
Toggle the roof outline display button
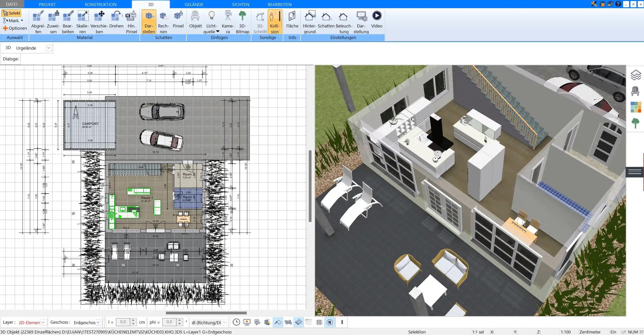[278, 322]
